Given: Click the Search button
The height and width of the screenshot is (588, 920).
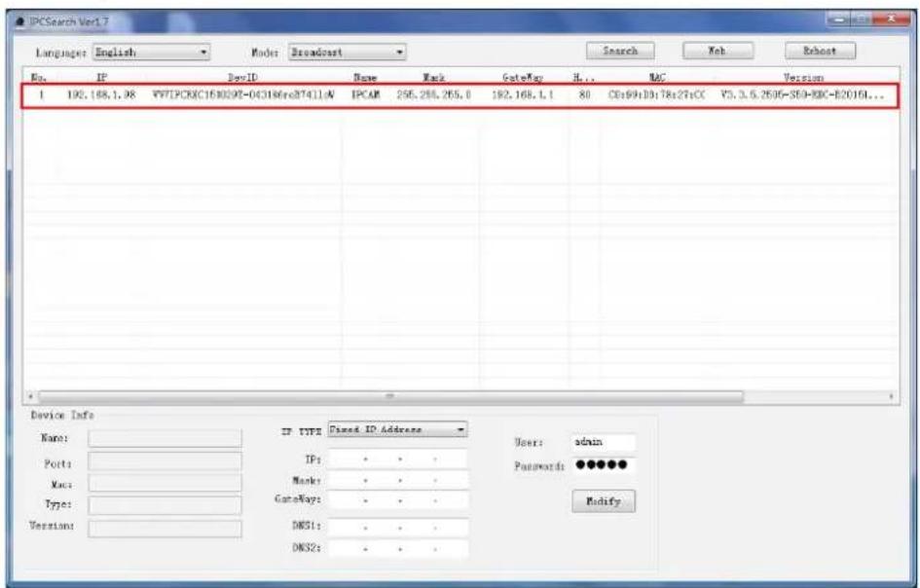Looking at the screenshot, I should click(x=620, y=51).
